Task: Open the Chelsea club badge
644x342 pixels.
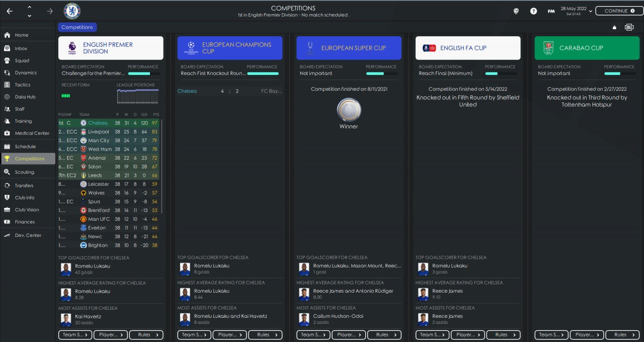Action: [x=72, y=11]
